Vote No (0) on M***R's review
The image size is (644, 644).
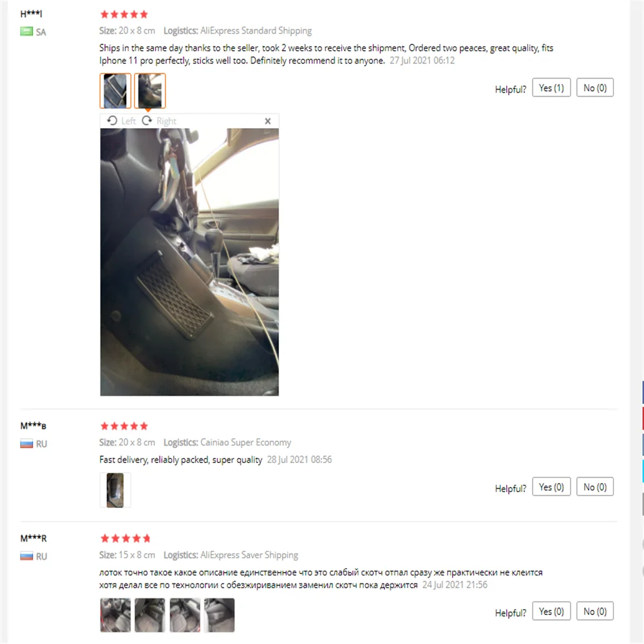[594, 611]
